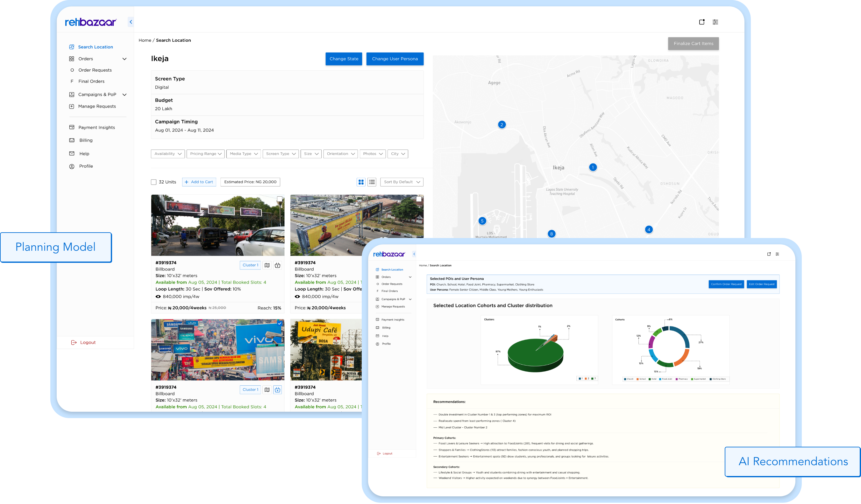
Task: Open Order Requests in sidebar
Action: [95, 70]
